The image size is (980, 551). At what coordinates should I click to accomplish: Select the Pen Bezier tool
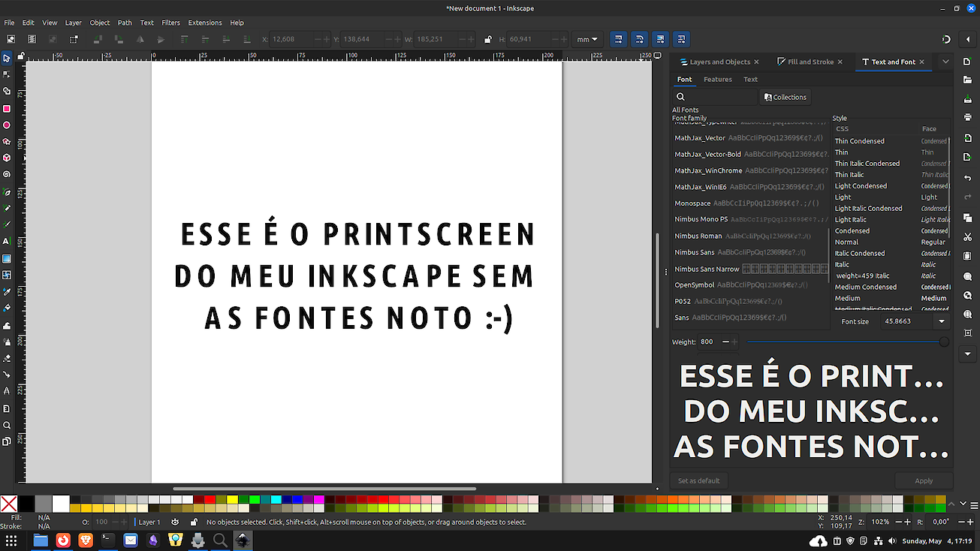coord(7,191)
